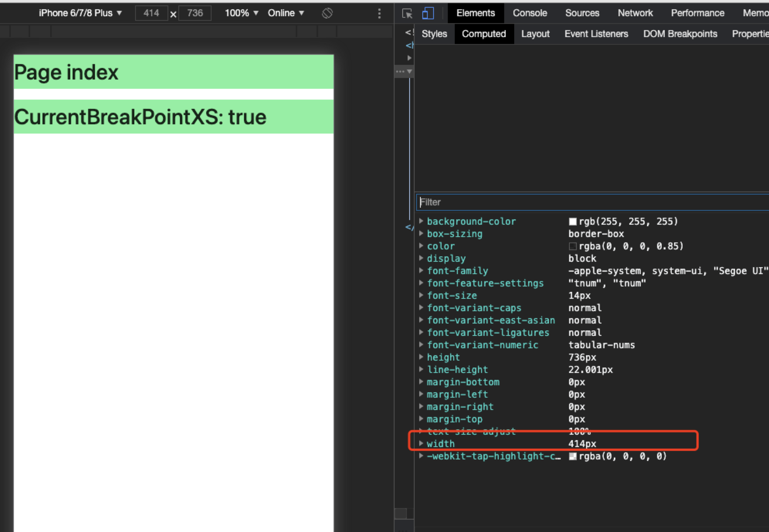Expand the DOM node disclosure arrow in Elements panel
Viewport: 769px width, 532px height.
click(410, 58)
